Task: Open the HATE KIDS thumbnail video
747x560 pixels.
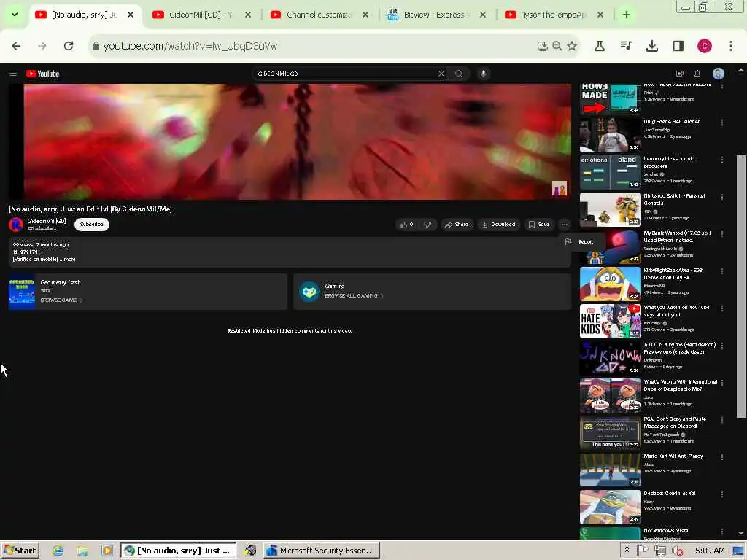Action: 611,321
